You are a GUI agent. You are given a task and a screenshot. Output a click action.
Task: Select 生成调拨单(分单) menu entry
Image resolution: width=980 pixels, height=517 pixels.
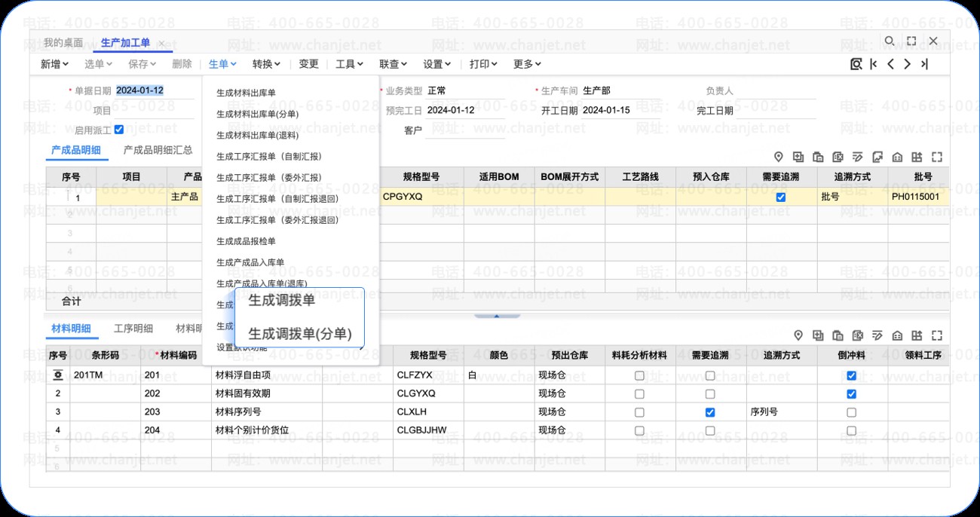pyautogui.click(x=300, y=333)
